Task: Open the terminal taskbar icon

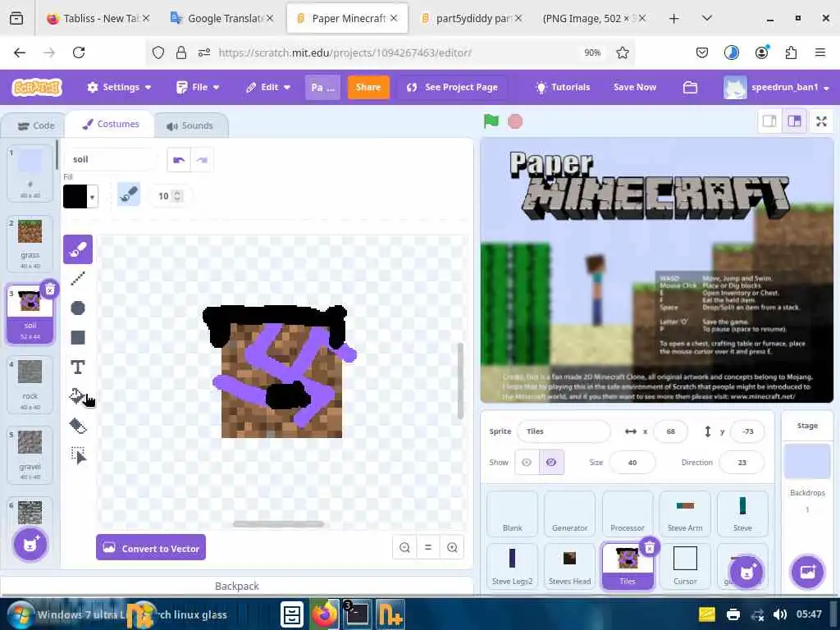Action: tap(357, 614)
